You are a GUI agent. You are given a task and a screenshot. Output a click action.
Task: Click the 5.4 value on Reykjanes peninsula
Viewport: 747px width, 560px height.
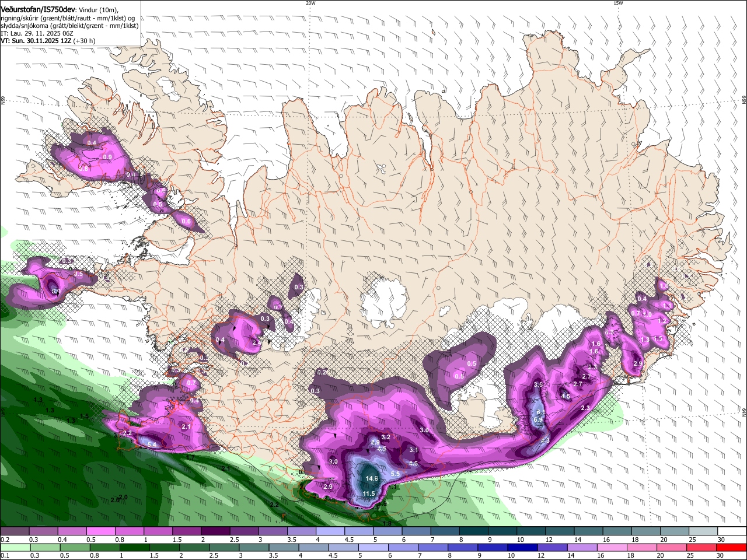click(152, 446)
